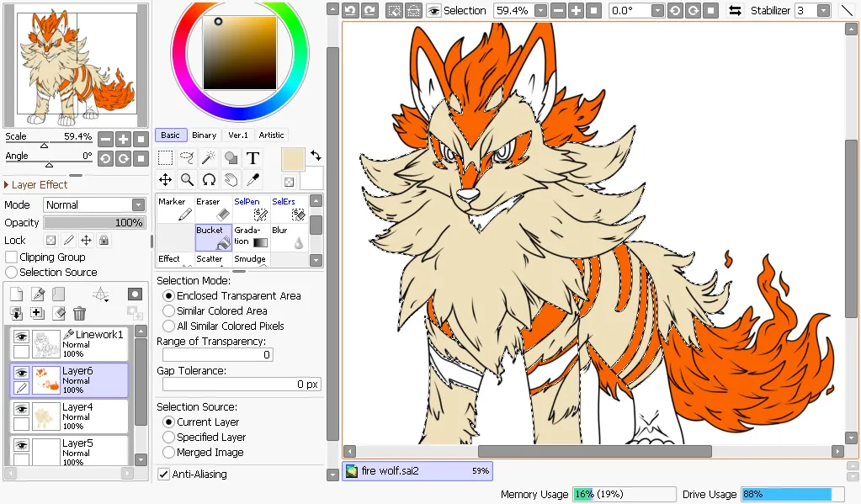This screenshot has height=504, width=861.
Task: Select the Marker tool
Action: [175, 210]
